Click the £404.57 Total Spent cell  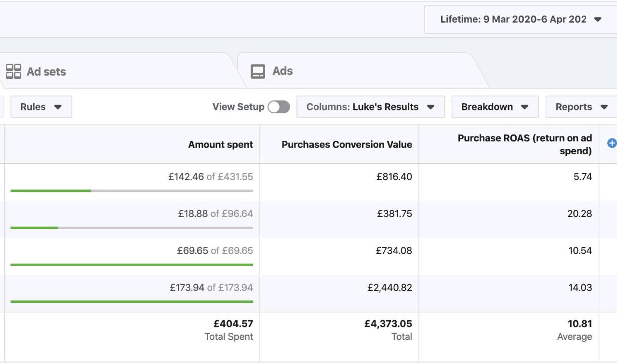(233, 324)
